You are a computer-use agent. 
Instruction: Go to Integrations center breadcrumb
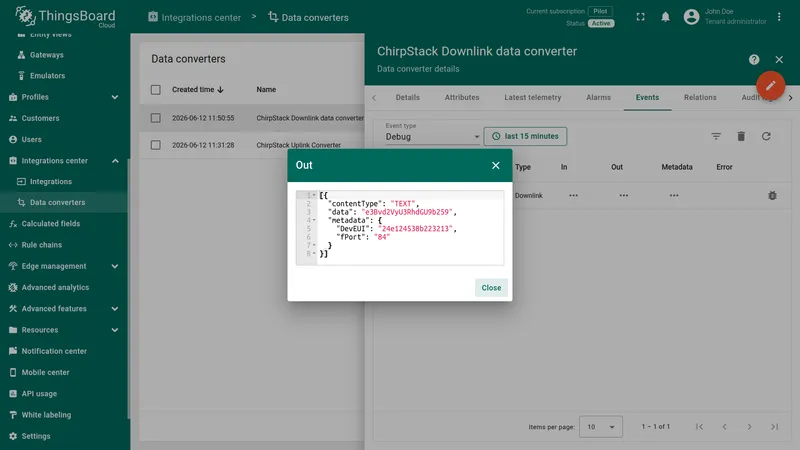(194, 17)
